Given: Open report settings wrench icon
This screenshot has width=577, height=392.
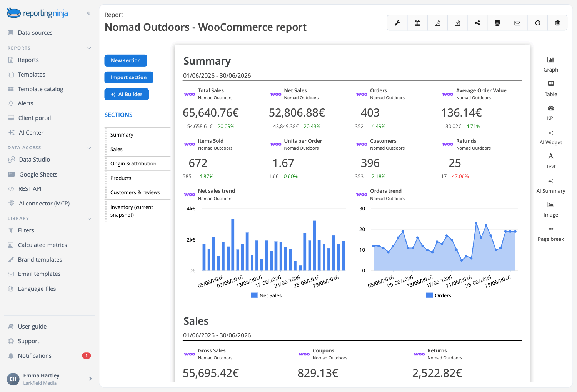Looking at the screenshot, I should (397, 23).
